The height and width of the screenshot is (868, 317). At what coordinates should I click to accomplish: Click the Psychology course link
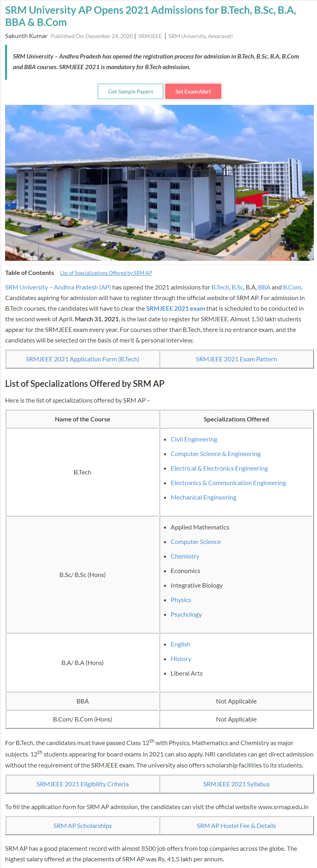(186, 615)
